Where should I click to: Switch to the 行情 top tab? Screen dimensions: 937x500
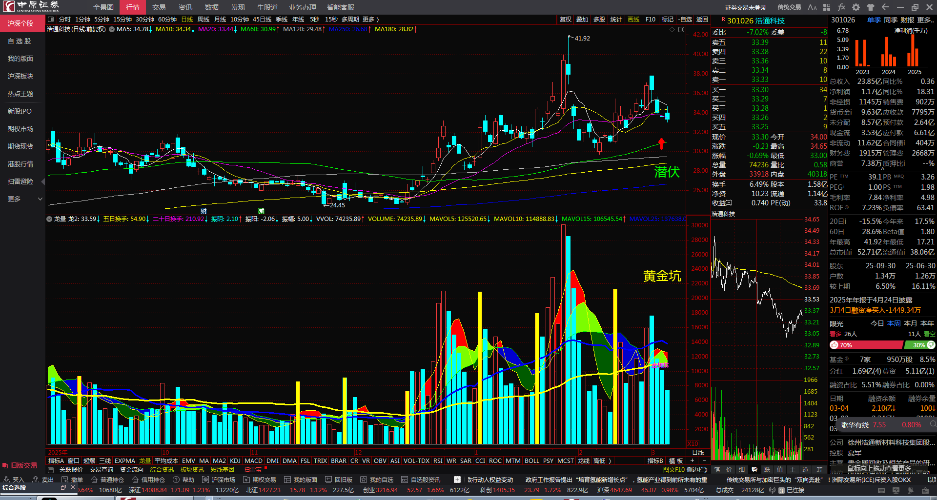[x=132, y=7]
